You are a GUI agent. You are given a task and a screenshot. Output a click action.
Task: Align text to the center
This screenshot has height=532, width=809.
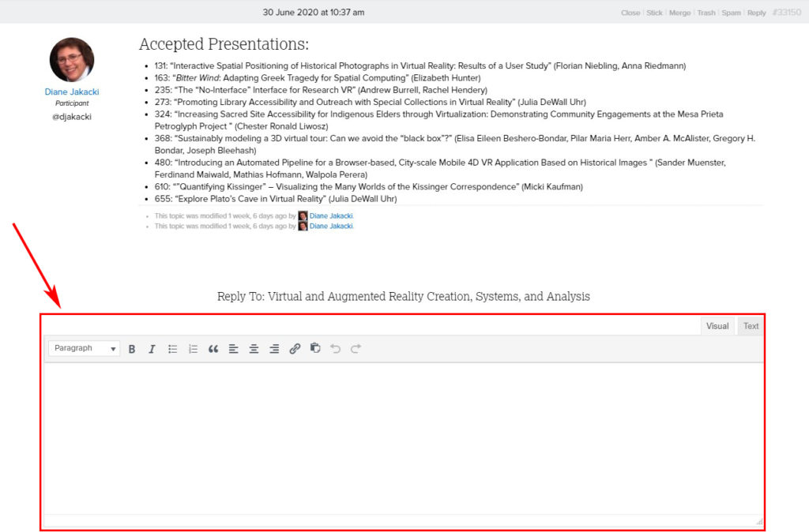pos(254,348)
